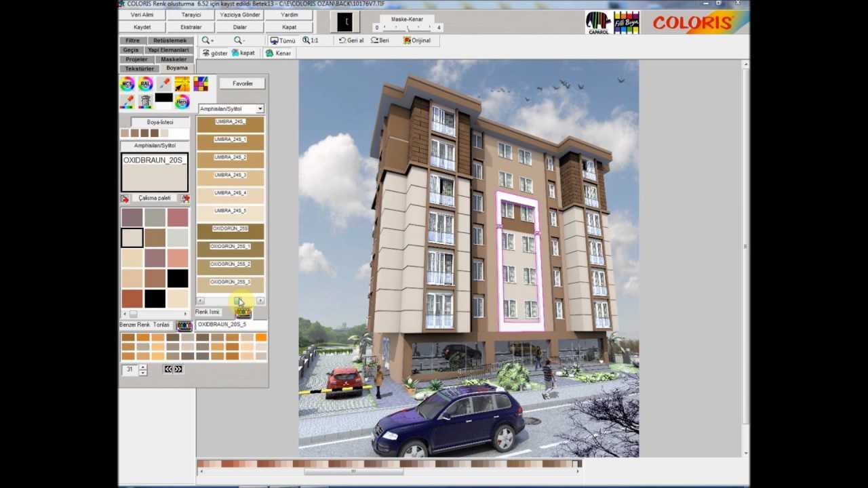Show whole image with Tümü

282,41
